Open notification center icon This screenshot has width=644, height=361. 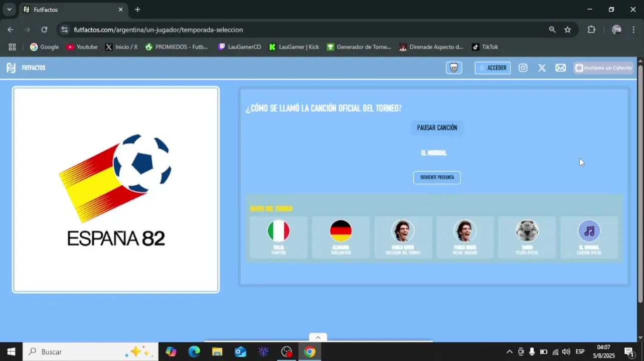(629, 352)
